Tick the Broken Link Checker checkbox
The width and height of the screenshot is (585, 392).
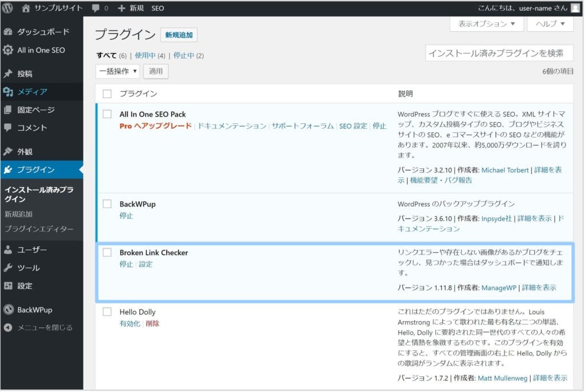point(107,253)
